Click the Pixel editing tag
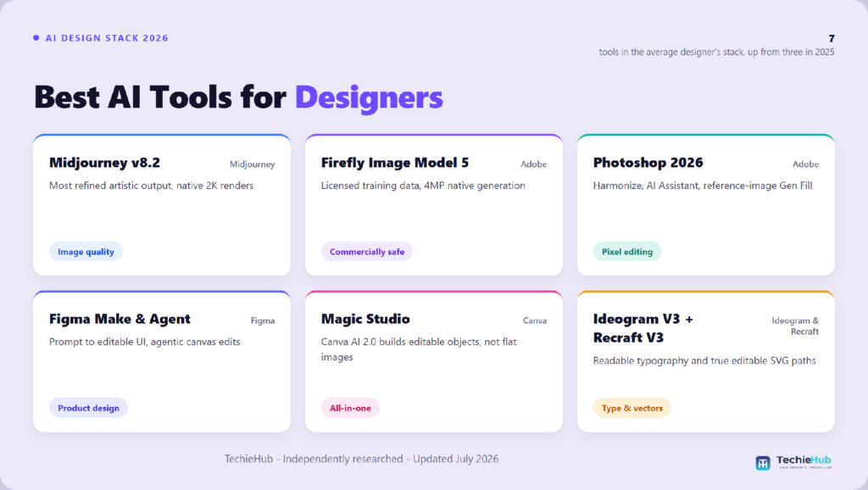 pyautogui.click(x=627, y=252)
